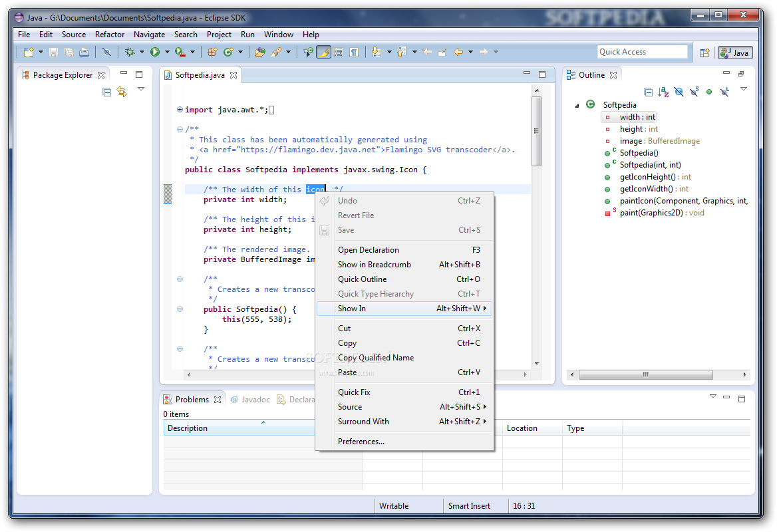Toggle Link with Editor in Package Explorer
This screenshot has width=777, height=532.
tap(122, 92)
